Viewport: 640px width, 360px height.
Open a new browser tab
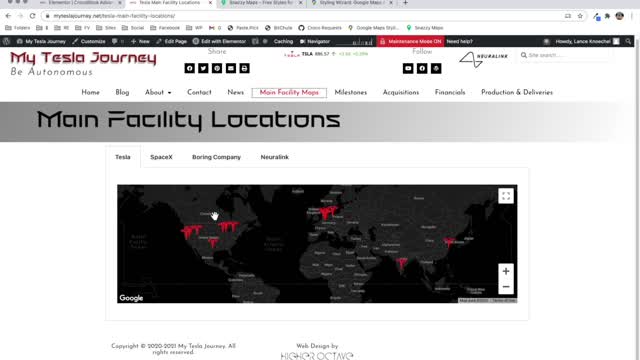click(x=405, y=3)
